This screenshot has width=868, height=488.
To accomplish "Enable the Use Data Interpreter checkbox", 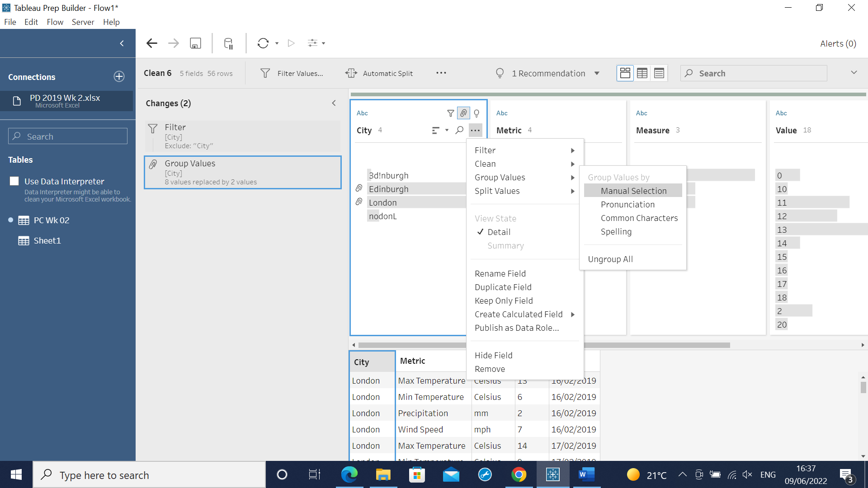I will click(x=14, y=181).
